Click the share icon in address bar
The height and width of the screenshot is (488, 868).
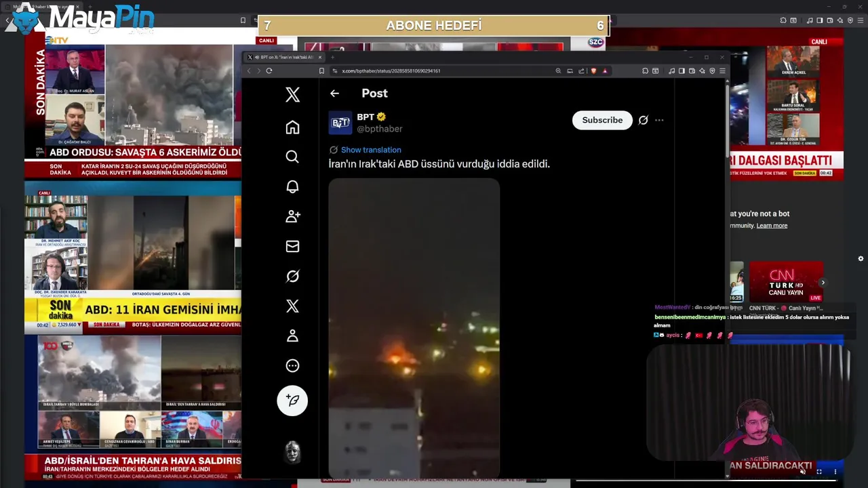[581, 70]
